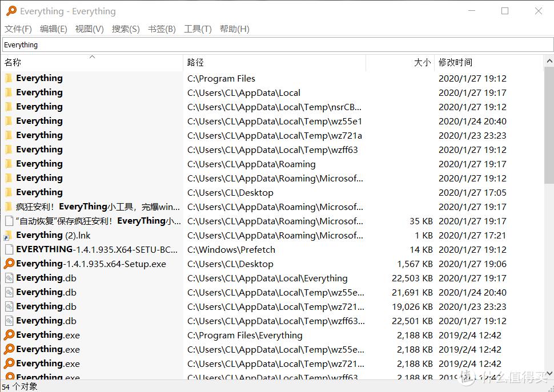Select Everything folder name in Roaming\Microsof row dated 19:12
Screen dimensions: 554x392
(39, 178)
